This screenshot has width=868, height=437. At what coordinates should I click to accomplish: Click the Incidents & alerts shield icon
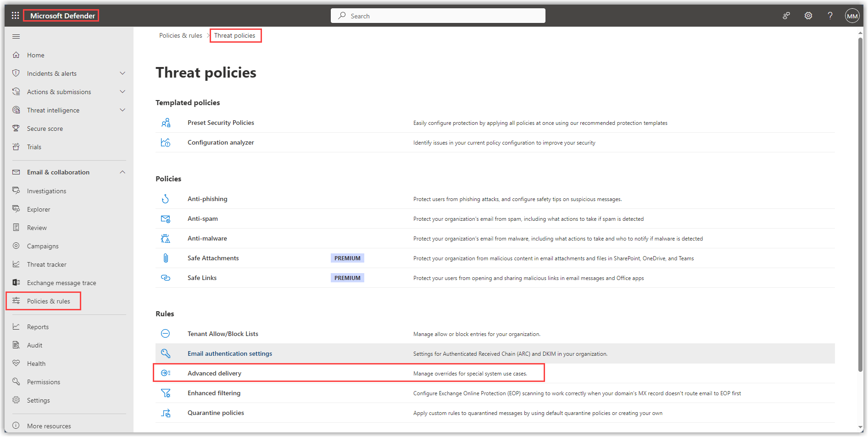[16, 73]
